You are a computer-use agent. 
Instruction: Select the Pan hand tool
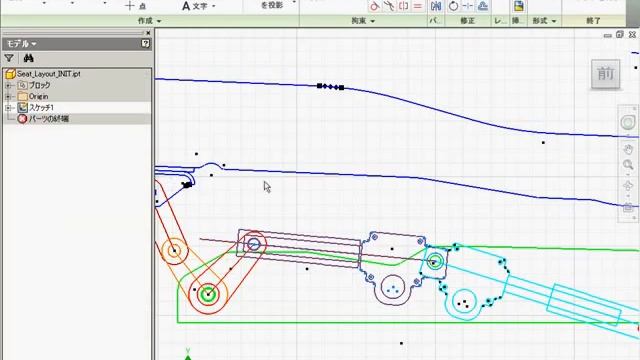[628, 149]
